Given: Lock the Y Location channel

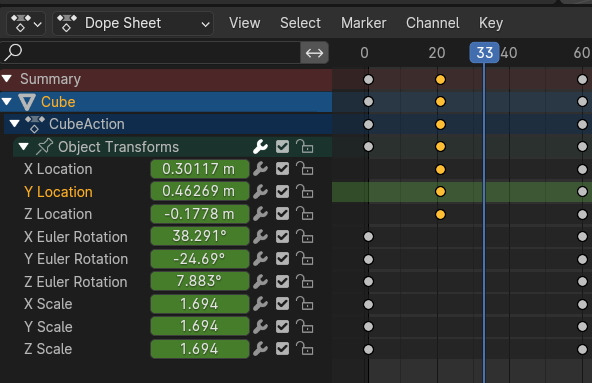Looking at the screenshot, I should [x=304, y=192].
